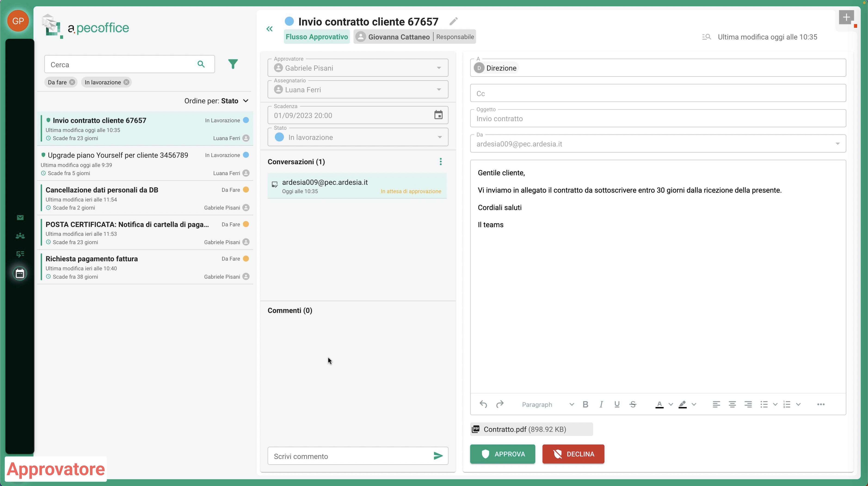Open the history search icon beside Ultima modifica
Screen dimensions: 868x486
(707, 37)
